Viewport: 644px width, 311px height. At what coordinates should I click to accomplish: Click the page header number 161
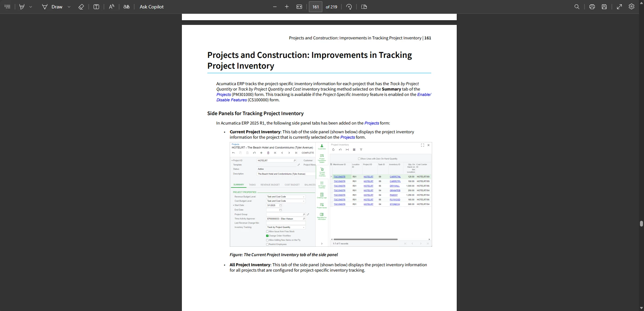pyautogui.click(x=428, y=38)
